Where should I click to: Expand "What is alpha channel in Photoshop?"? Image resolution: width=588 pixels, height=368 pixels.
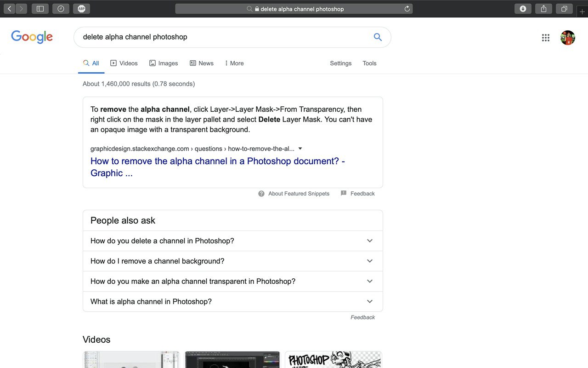[232, 302]
